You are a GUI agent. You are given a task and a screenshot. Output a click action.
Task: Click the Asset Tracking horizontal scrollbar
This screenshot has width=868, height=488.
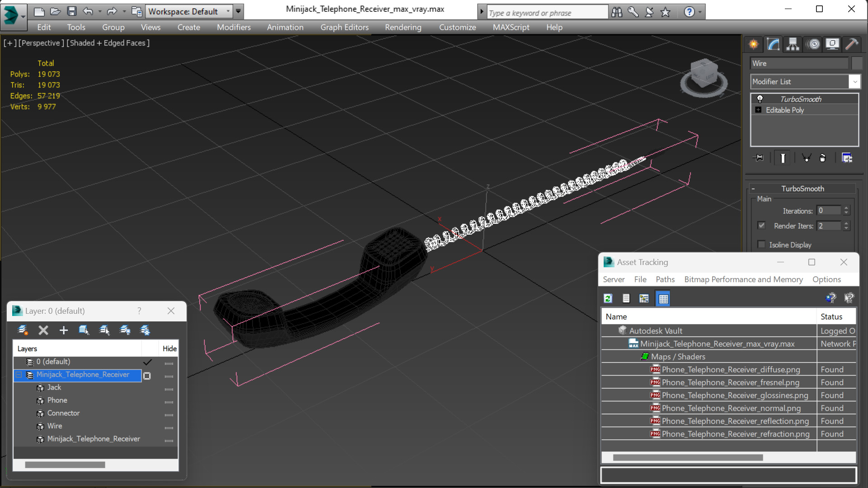click(x=688, y=458)
